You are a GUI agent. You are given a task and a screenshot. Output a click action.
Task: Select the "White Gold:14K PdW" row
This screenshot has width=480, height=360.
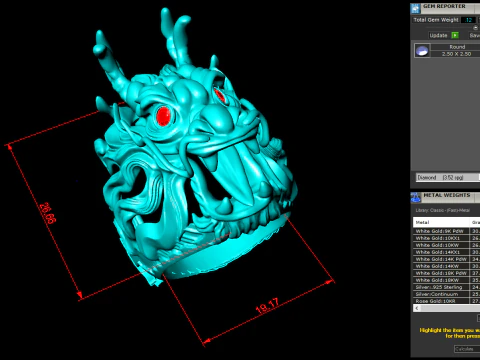[447, 259]
